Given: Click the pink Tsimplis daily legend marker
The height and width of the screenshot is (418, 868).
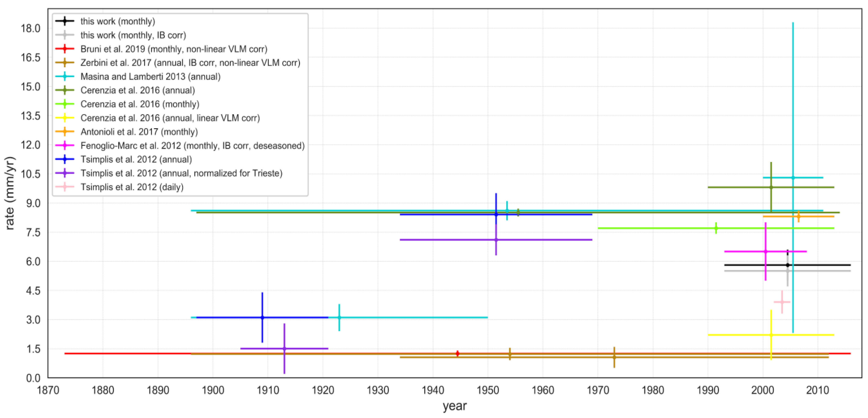Looking at the screenshot, I should 64,187.
